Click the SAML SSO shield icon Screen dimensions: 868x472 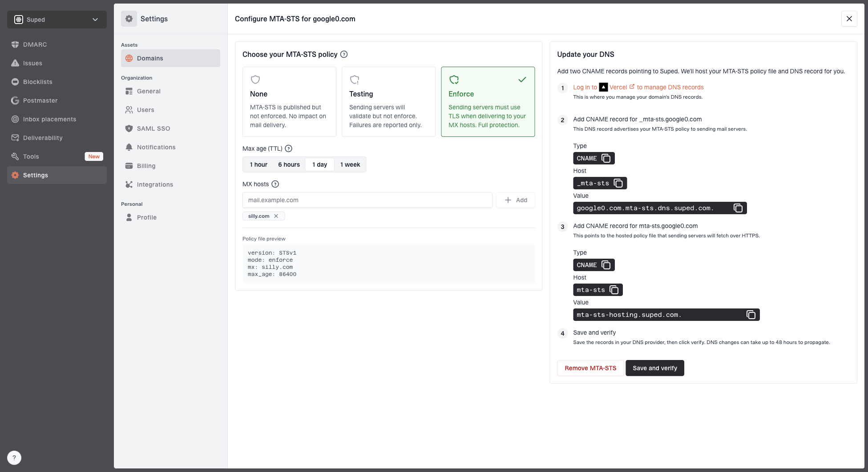pyautogui.click(x=129, y=128)
